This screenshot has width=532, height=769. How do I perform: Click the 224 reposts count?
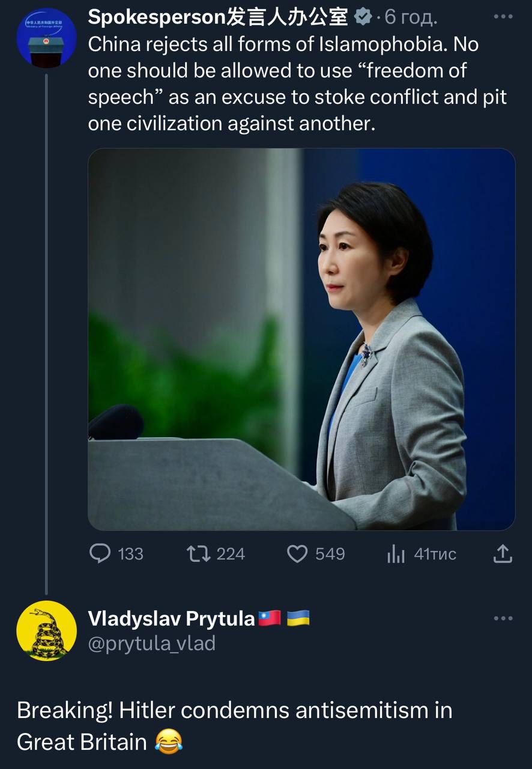click(x=231, y=554)
